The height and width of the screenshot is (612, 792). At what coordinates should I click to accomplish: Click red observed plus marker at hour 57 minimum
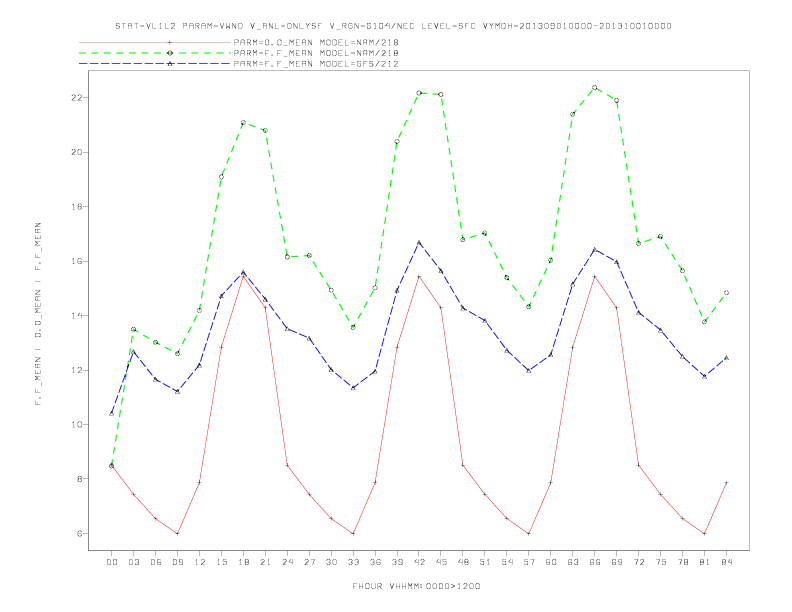click(x=529, y=533)
